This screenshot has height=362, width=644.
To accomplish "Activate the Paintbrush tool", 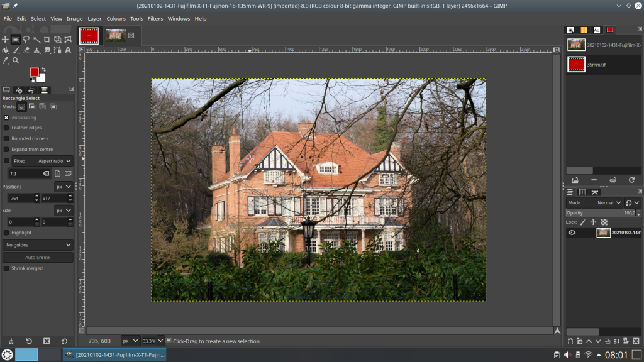I will point(16,50).
